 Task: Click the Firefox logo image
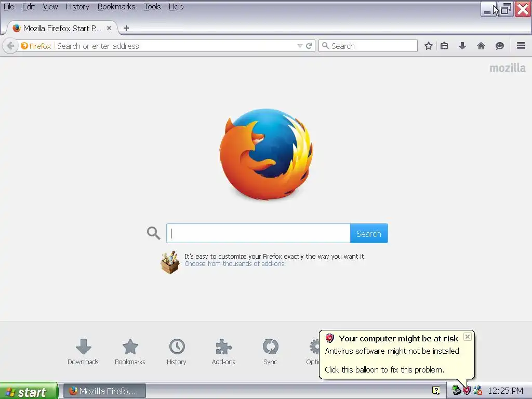266,154
